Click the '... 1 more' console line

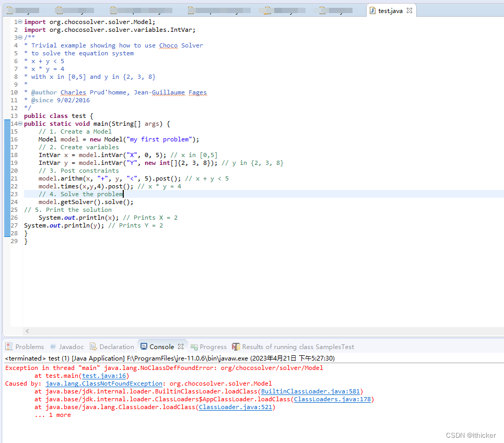tap(53, 415)
